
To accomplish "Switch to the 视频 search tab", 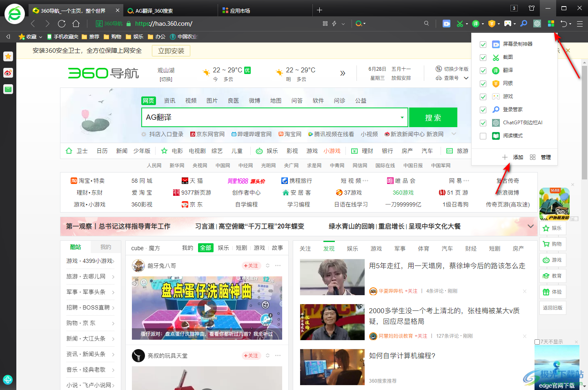I will (191, 101).
